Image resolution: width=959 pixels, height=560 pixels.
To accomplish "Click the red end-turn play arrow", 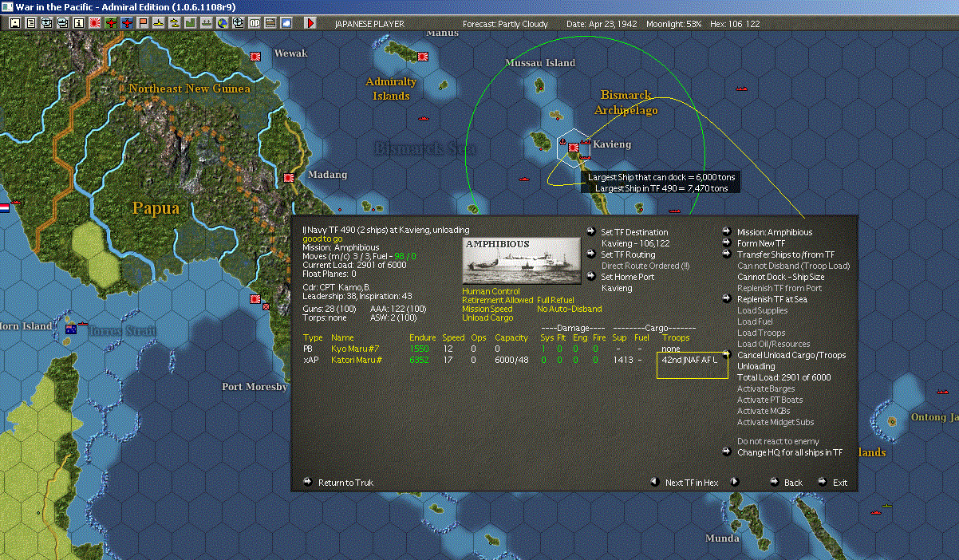I will coord(310,23).
